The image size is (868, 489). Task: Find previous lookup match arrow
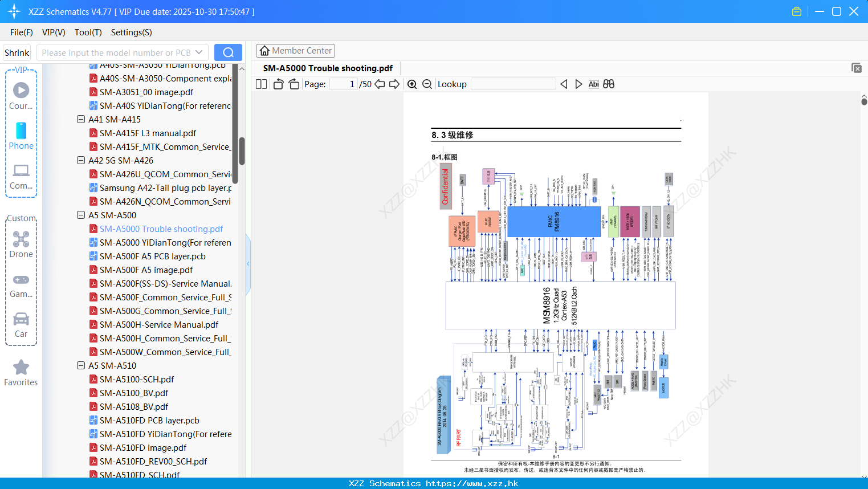pos(564,84)
